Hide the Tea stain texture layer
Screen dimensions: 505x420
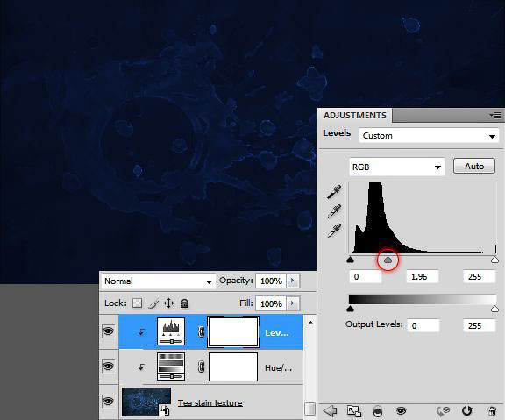pyautogui.click(x=108, y=401)
